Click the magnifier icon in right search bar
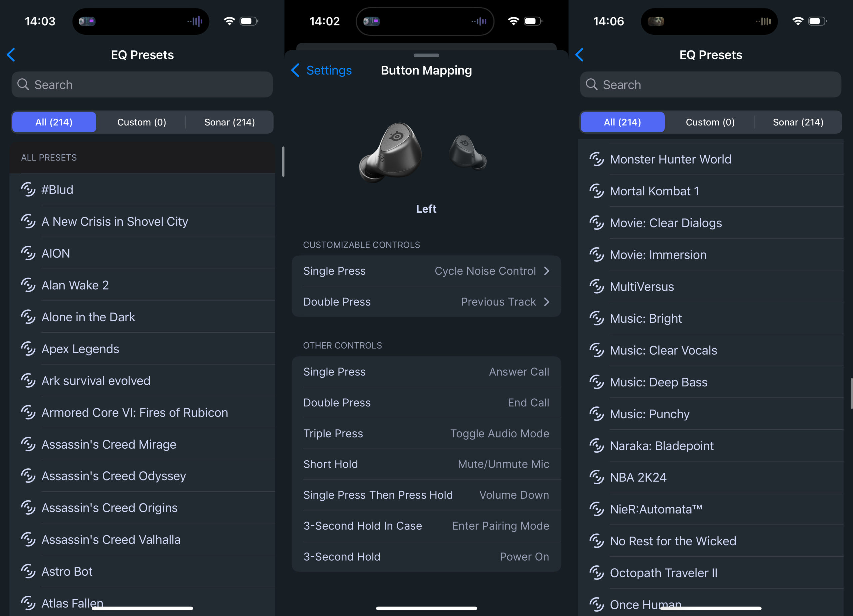853x616 pixels. click(x=592, y=84)
